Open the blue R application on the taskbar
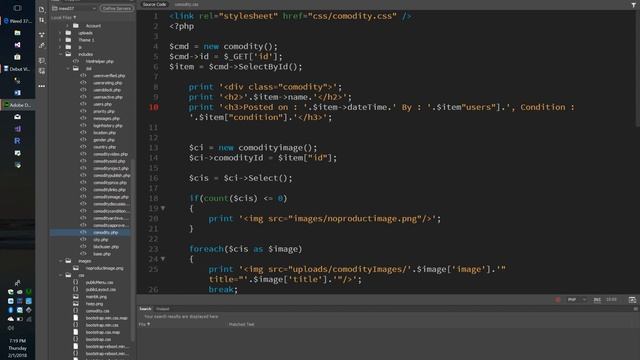The image size is (640, 360). click(x=17, y=141)
